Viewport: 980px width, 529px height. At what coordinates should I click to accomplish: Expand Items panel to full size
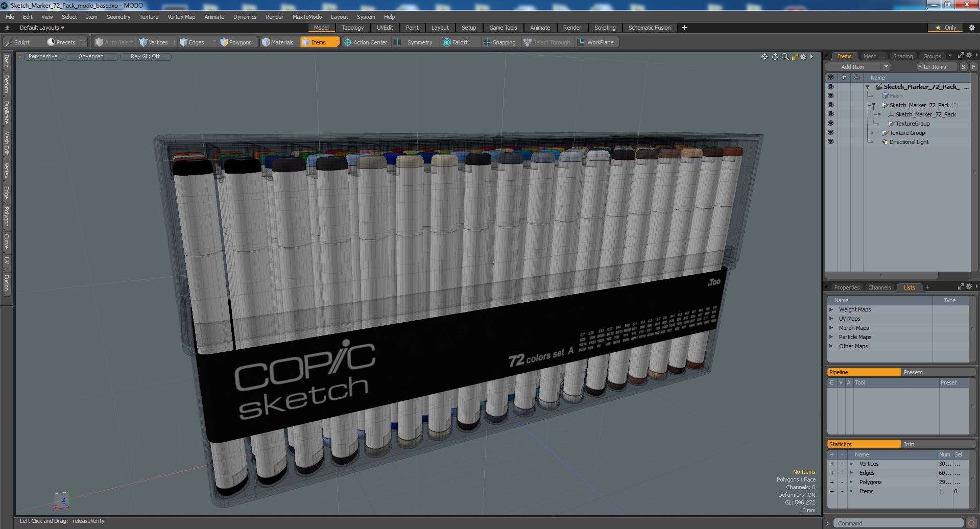click(x=961, y=56)
